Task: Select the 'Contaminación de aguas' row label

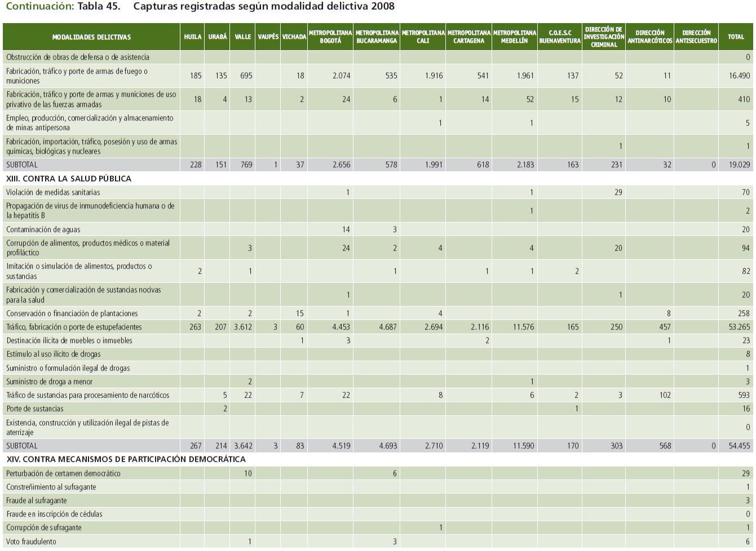Action: point(43,229)
